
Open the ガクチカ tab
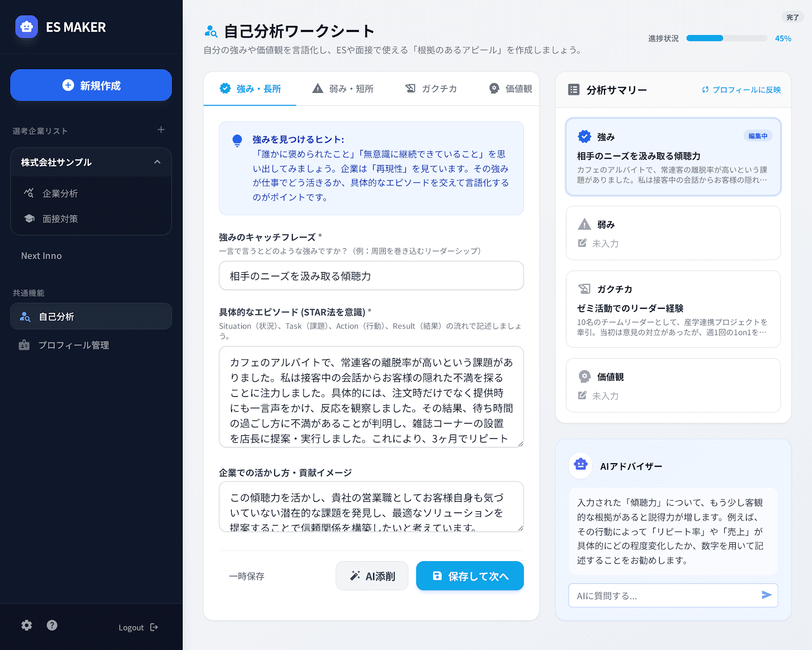(431, 88)
